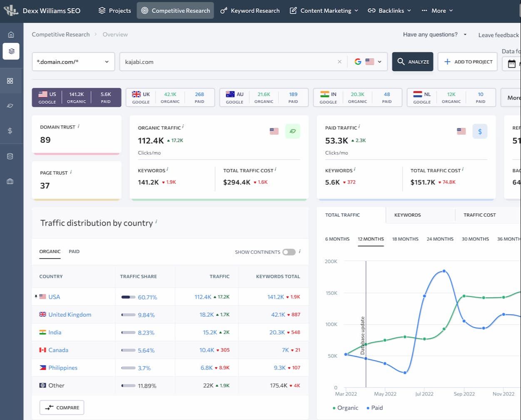Clear the kajabi.com search field

(339, 62)
